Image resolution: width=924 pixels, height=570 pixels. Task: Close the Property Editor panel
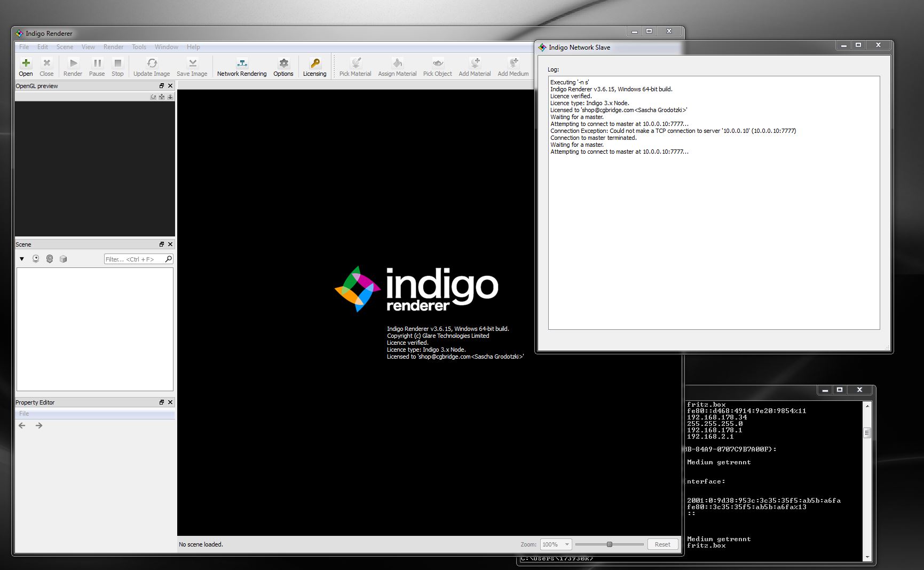(x=170, y=402)
